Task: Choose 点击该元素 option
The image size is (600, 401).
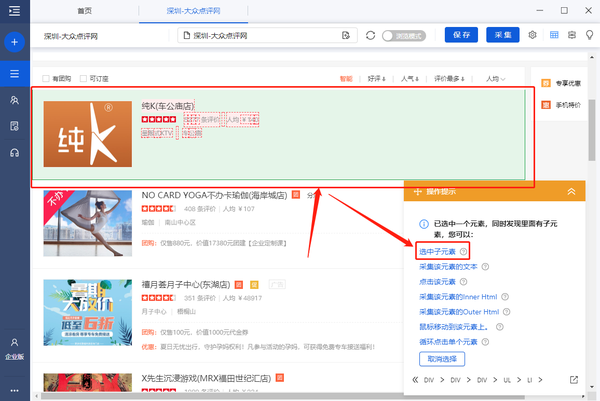Action: (437, 282)
